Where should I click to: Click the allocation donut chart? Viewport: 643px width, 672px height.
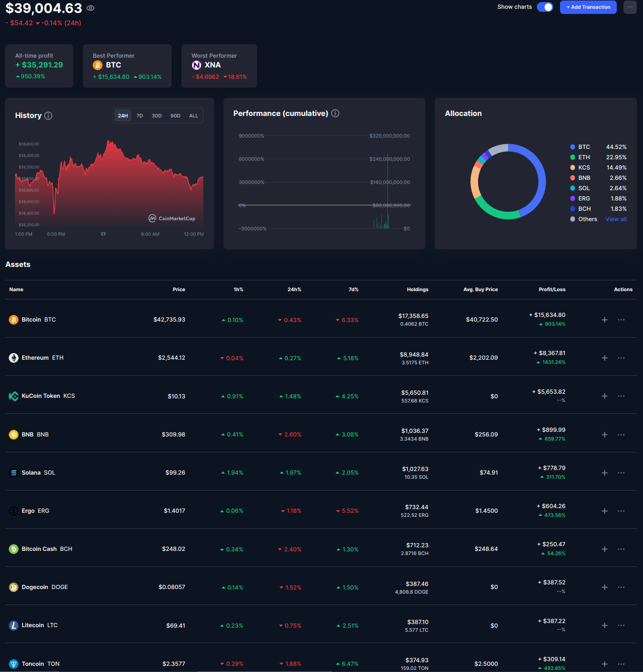(x=508, y=181)
